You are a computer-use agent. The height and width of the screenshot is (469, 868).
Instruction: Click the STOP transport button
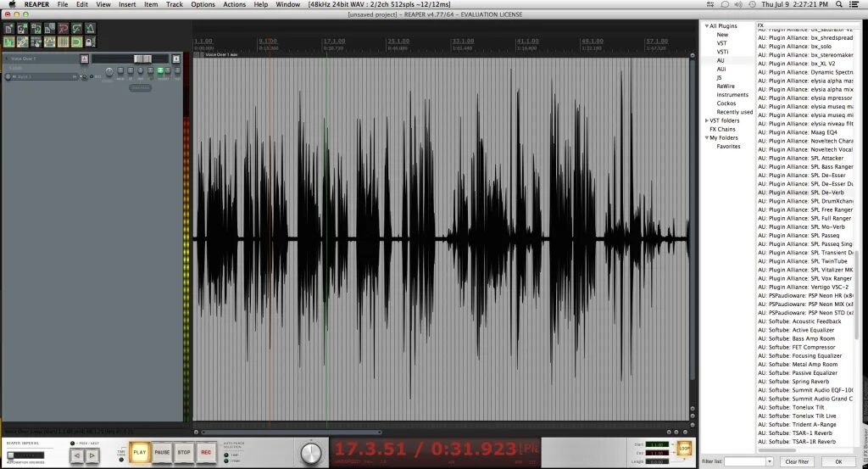point(184,452)
